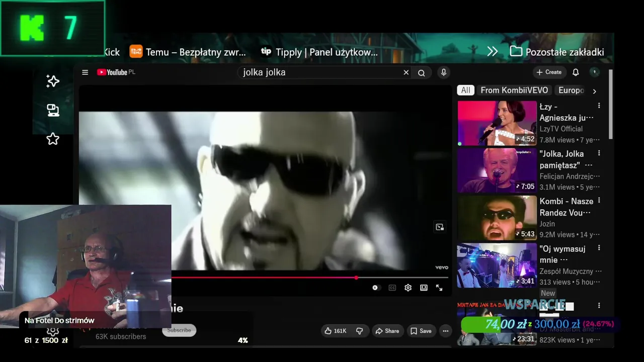Open more actions ellipsis below the video

[x=445, y=331]
